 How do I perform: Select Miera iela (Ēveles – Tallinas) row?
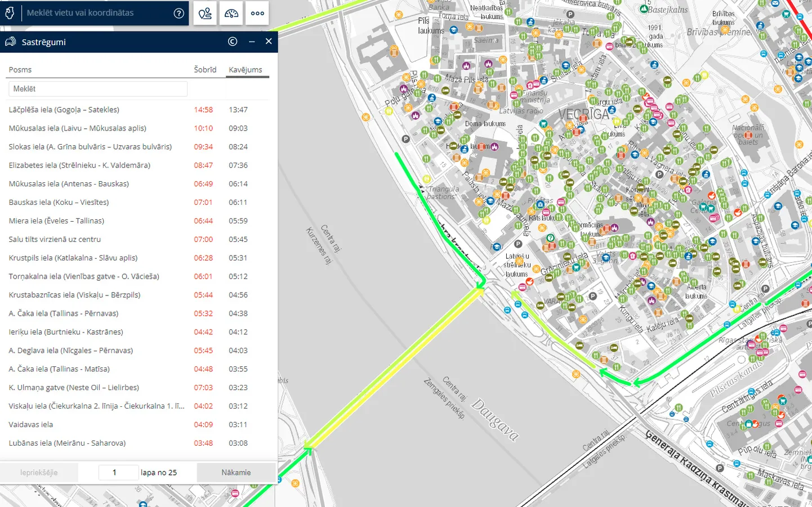point(139,221)
